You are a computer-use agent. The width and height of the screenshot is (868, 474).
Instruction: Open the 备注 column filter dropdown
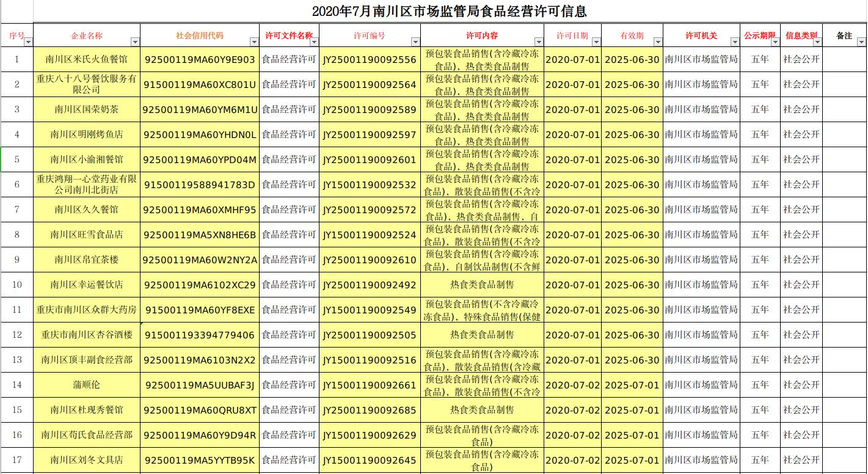[x=861, y=42]
